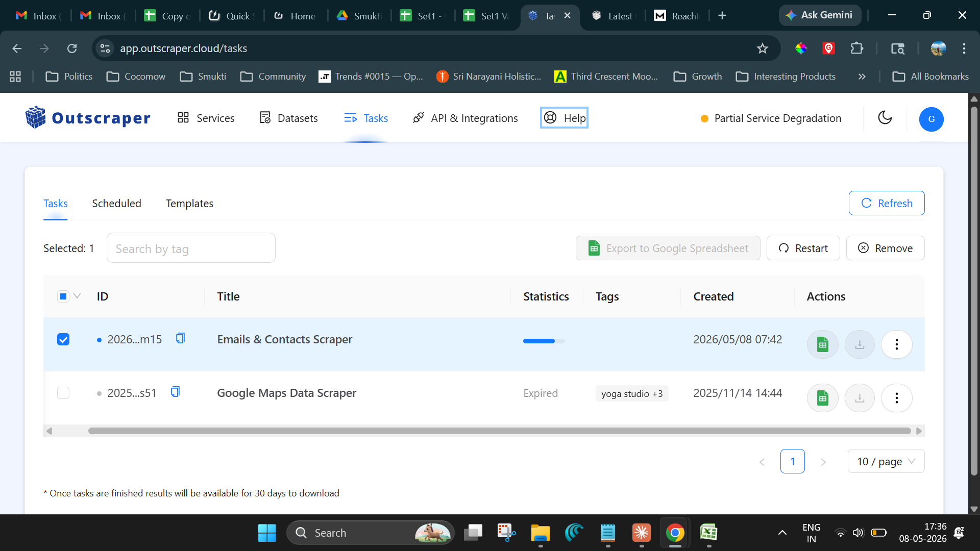The width and height of the screenshot is (980, 551).
Task: Open three-dot actions menu for Google Maps Data Scraper
Action: pos(896,398)
